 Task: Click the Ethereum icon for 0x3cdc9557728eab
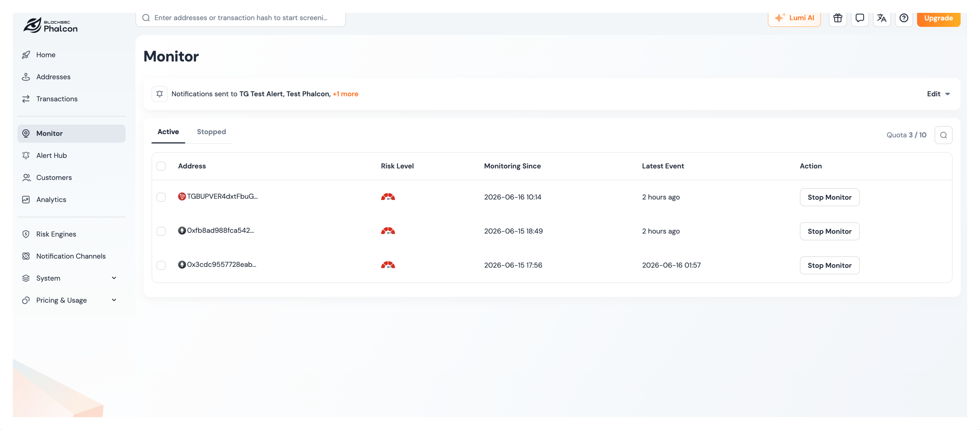pyautogui.click(x=182, y=265)
